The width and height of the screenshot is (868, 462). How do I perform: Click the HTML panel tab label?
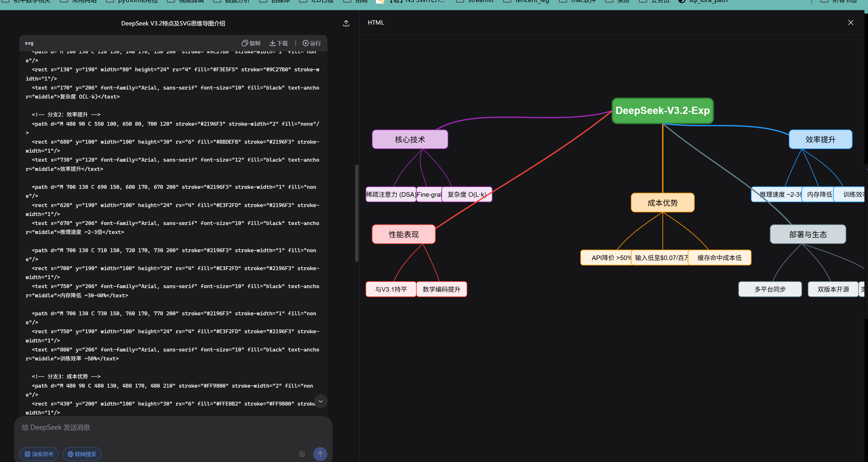pos(376,23)
